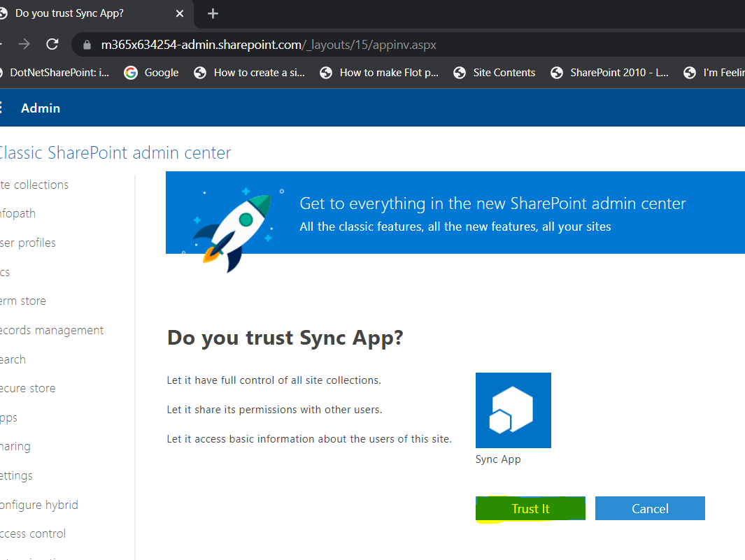Image resolution: width=745 pixels, height=560 pixels.
Task: Open the DotNetSharePoint bookmark
Action: click(x=55, y=73)
